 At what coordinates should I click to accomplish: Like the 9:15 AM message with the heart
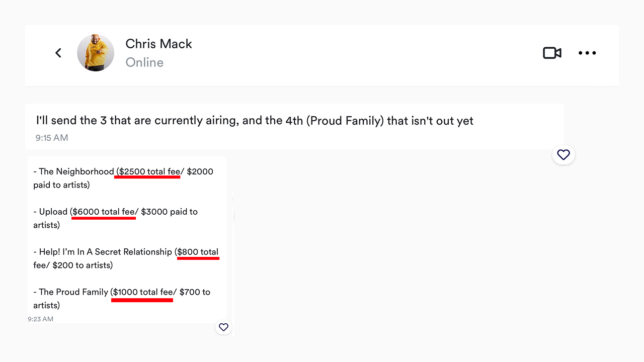tap(563, 155)
